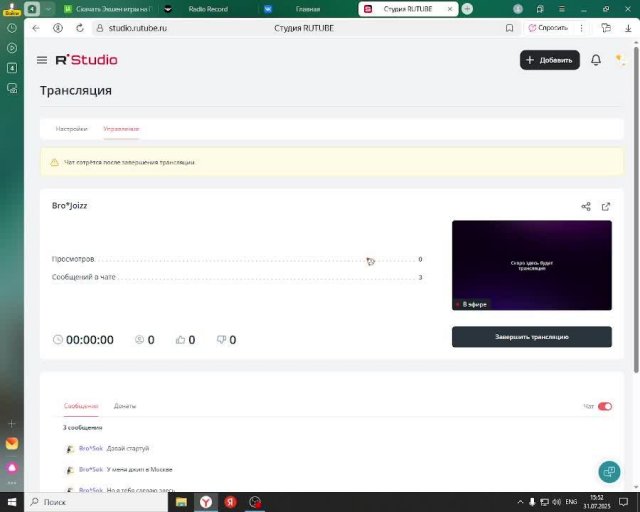This screenshot has height=512, width=640.
Task: Open the Сообщения tab in the chat
Action: pyautogui.click(x=81, y=406)
